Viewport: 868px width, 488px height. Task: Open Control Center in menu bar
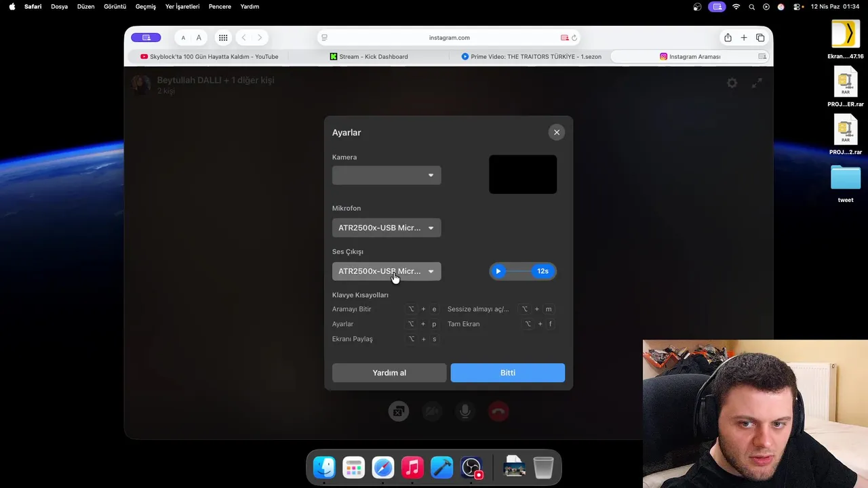coord(798,7)
